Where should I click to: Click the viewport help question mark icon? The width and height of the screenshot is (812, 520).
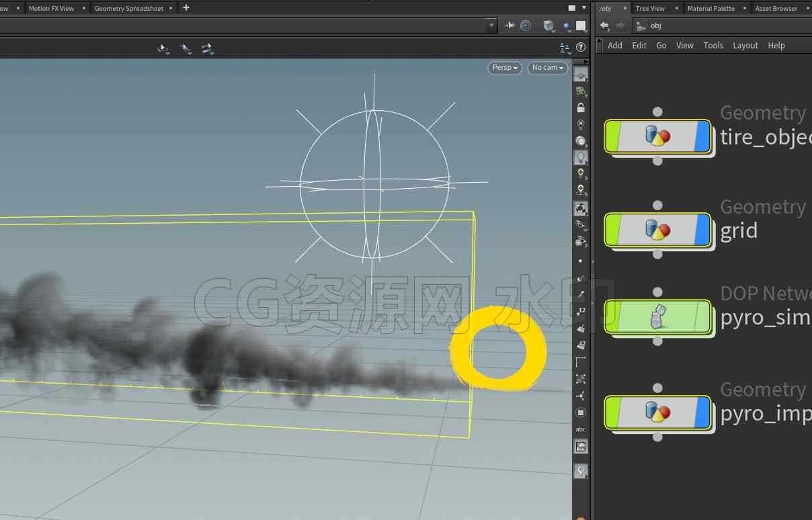tap(581, 47)
